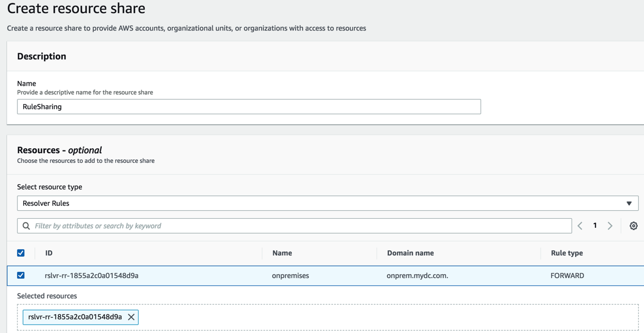Click the dropdown arrow for resource type
This screenshot has width=644, height=333.
(629, 204)
